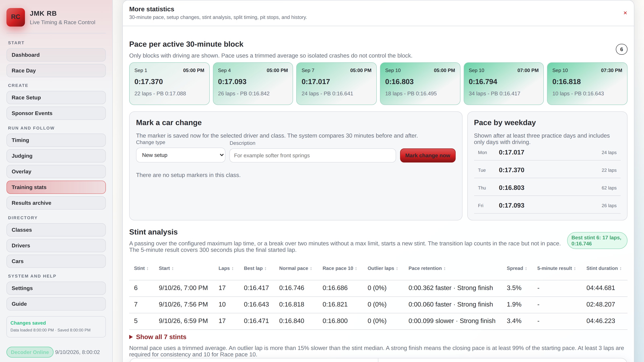This screenshot has height=362, width=644.
Task: Click the block count badge showing 6
Action: point(621,49)
